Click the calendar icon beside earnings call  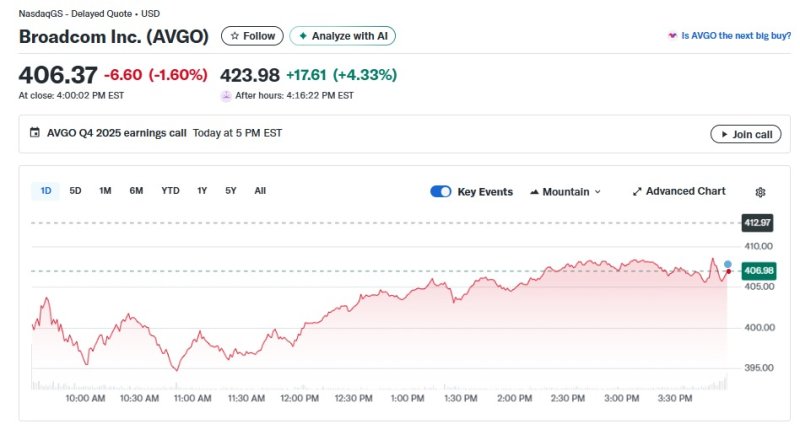pos(35,133)
